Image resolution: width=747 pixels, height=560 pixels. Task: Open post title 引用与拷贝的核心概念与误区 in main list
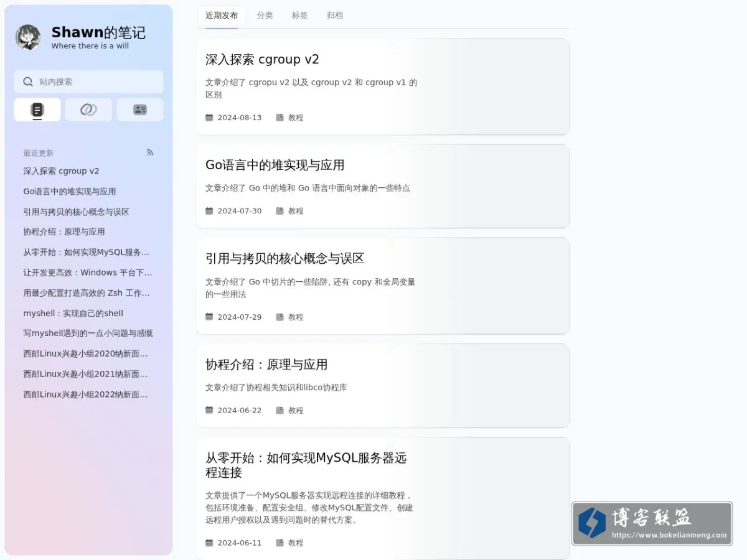coord(285,259)
